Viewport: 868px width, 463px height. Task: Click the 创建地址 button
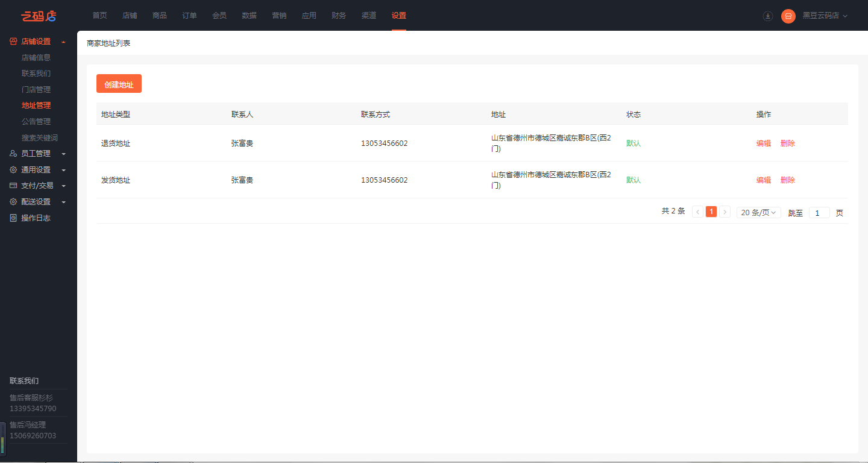coord(119,84)
